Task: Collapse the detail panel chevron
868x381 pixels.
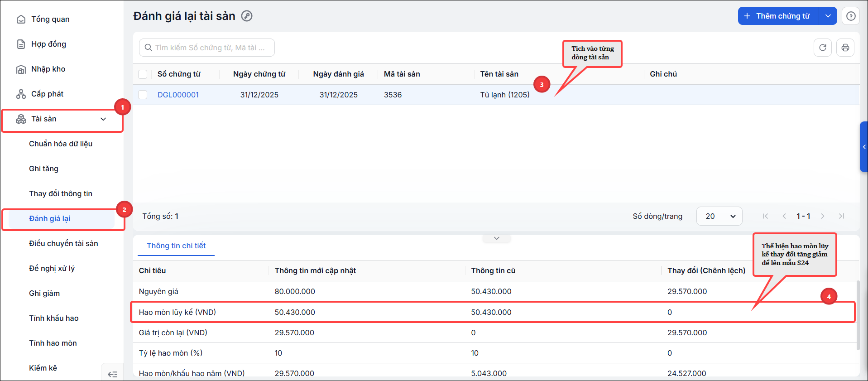Action: point(497,238)
